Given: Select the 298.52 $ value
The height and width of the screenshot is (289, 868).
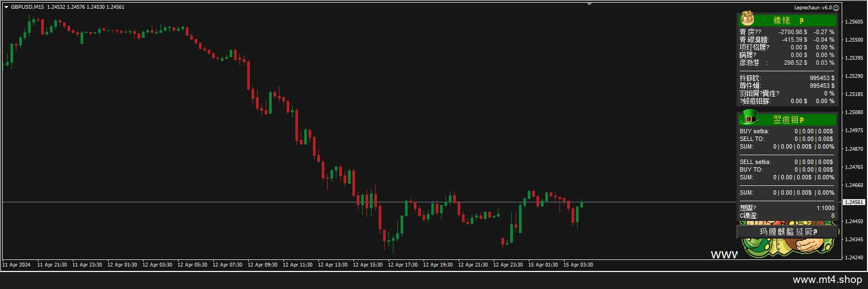Looking at the screenshot, I should click(795, 63).
